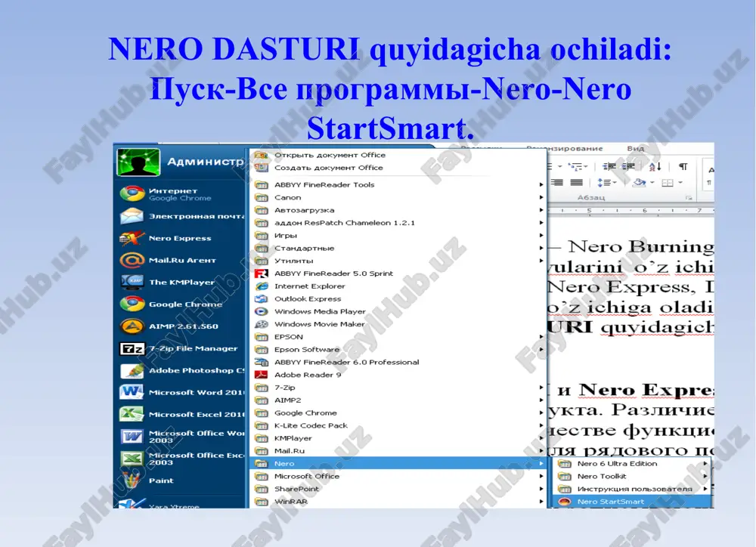Open Nero Toolkit submenu
Screen dimensions: 756x547
click(632, 476)
